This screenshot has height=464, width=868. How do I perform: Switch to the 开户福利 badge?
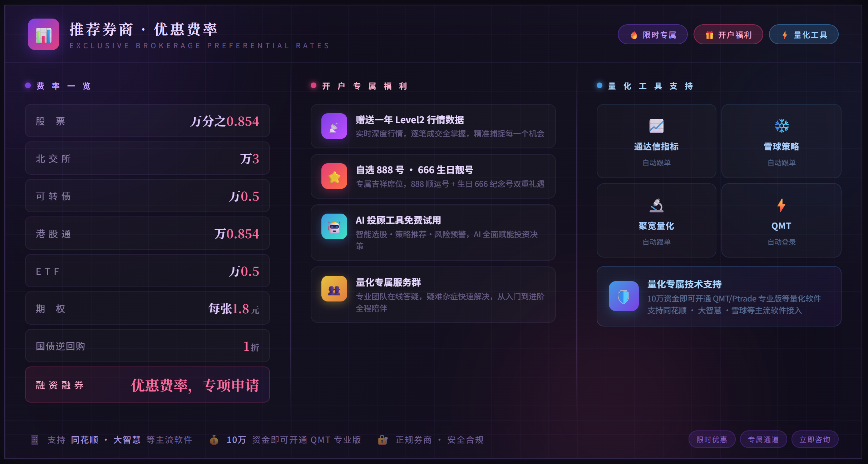point(728,34)
